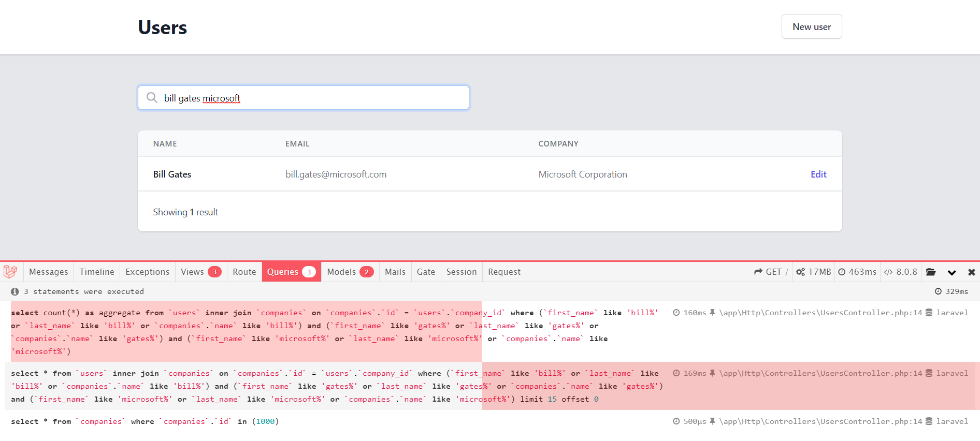Click the search magnifier icon

(x=152, y=98)
